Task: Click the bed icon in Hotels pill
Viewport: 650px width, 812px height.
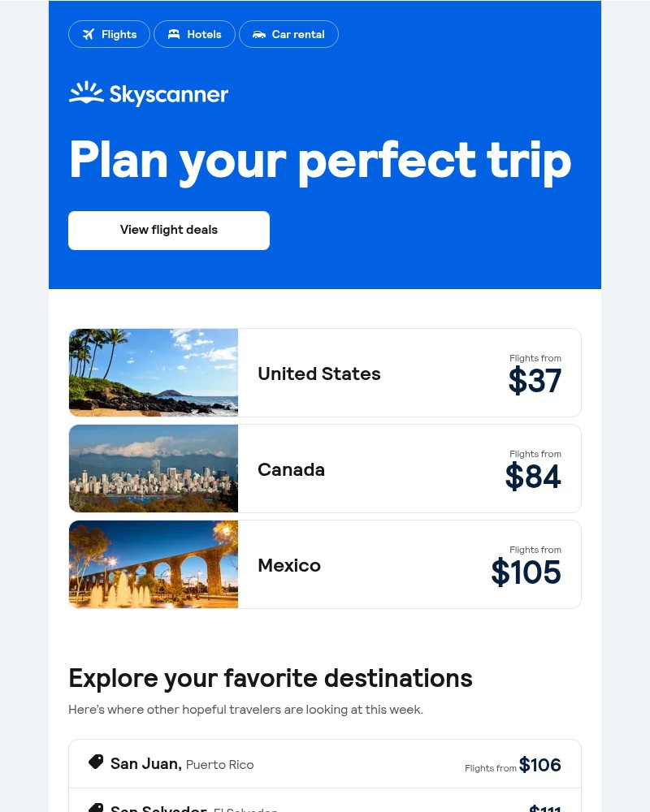Action: (174, 34)
